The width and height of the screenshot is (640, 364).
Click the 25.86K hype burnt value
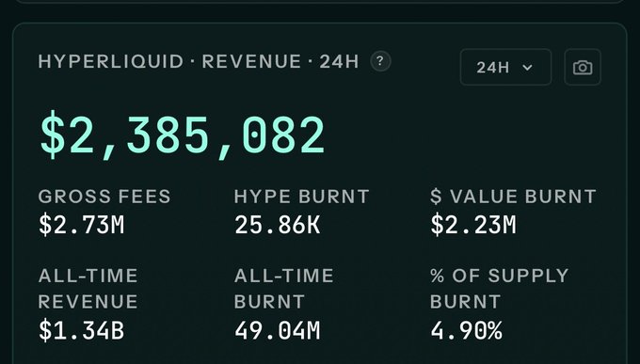click(277, 225)
